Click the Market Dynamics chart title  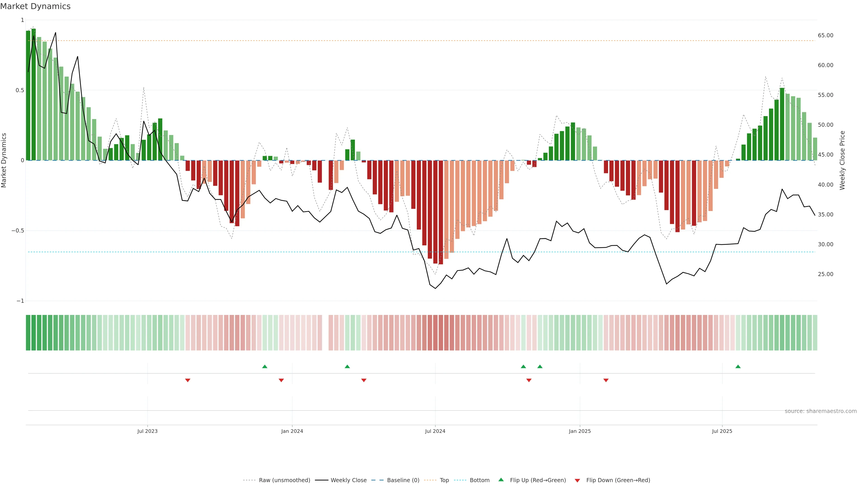35,6
